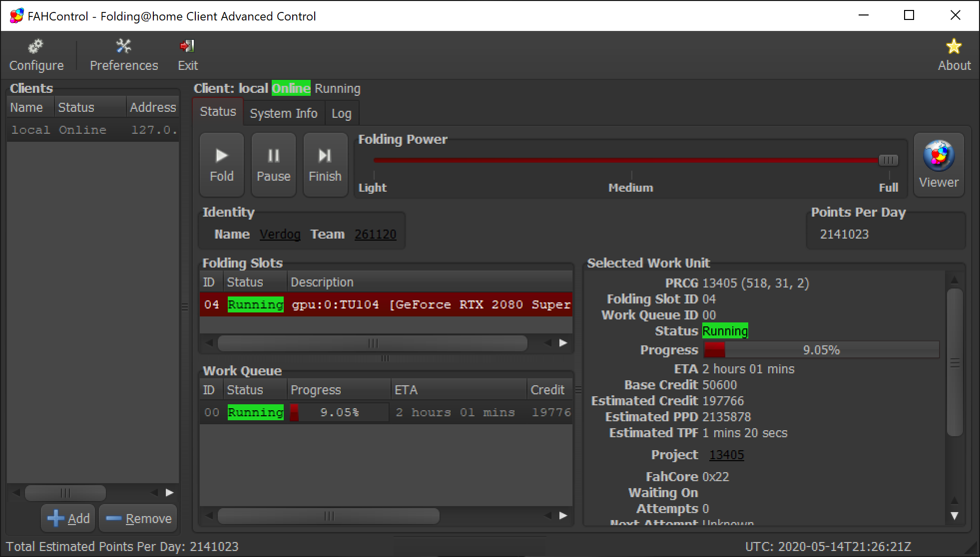Click the 9.05% progress bar in Selected Work Unit
This screenshot has width=980, height=557.
pos(821,350)
